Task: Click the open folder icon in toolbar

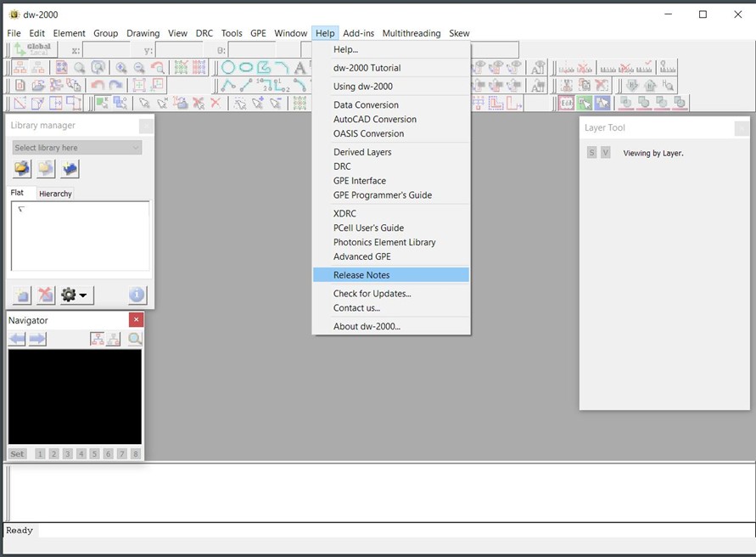Action: tap(38, 86)
